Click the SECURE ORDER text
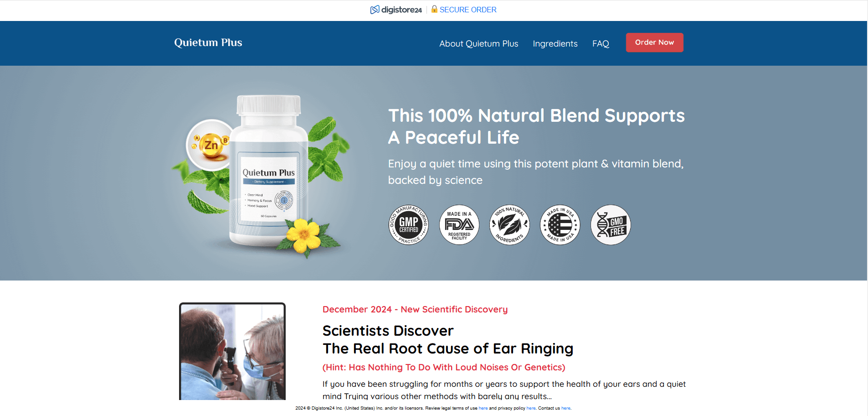 pyautogui.click(x=468, y=10)
